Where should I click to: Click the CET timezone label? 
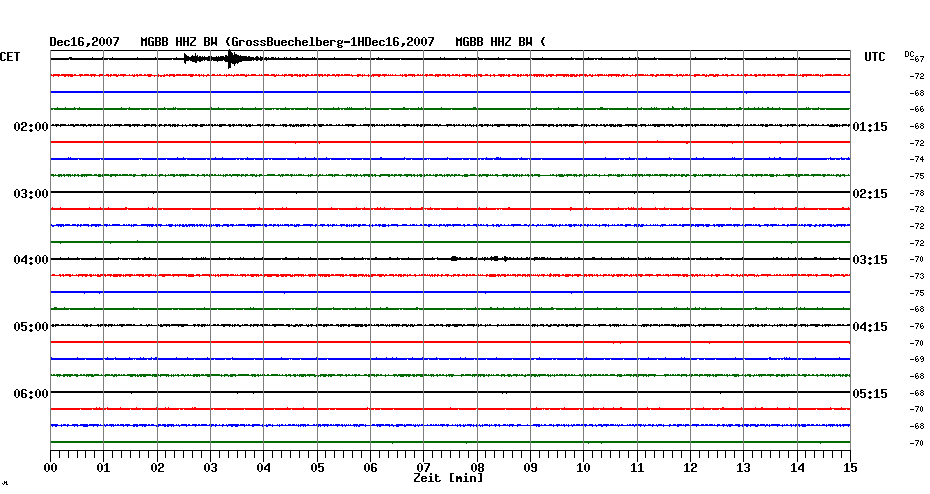[x=10, y=57]
